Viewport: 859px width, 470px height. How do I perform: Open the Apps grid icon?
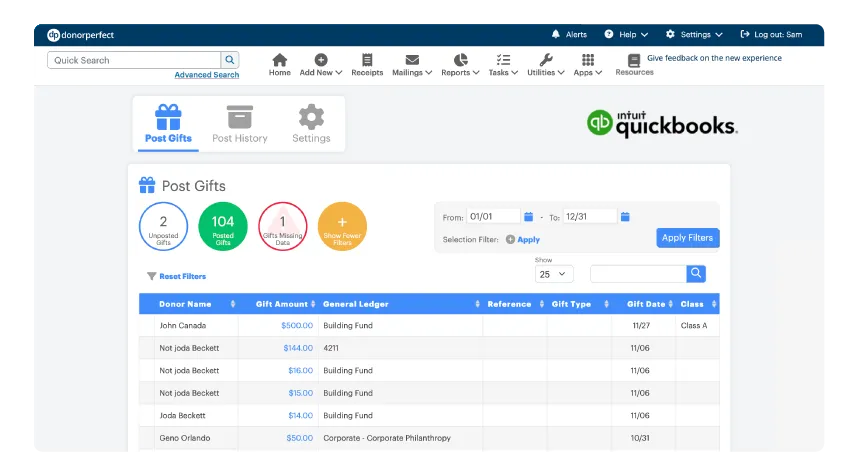tap(588, 60)
